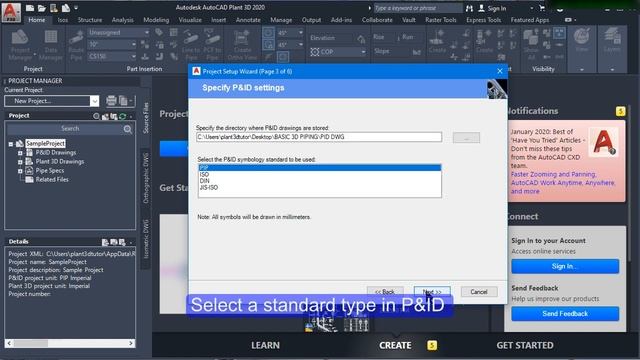Click the Details panel horizontal scrollbar
The width and height of the screenshot is (640, 360).
click(x=70, y=343)
